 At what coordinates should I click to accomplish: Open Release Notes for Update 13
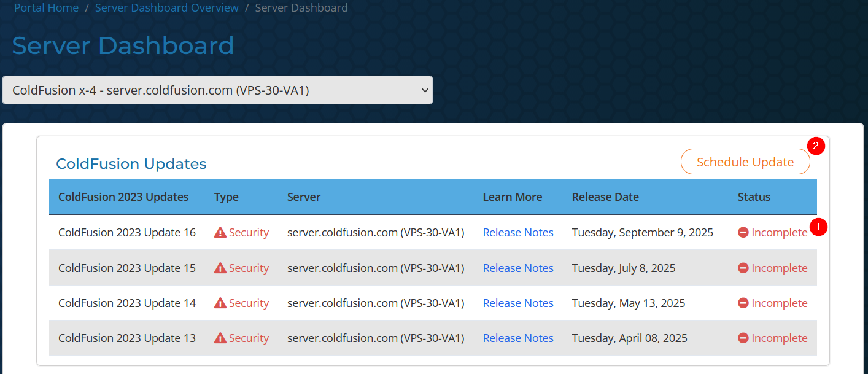coord(518,338)
